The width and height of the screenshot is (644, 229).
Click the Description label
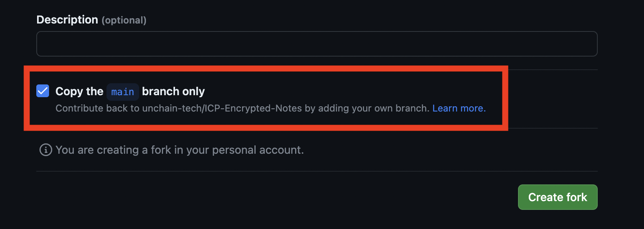click(67, 20)
